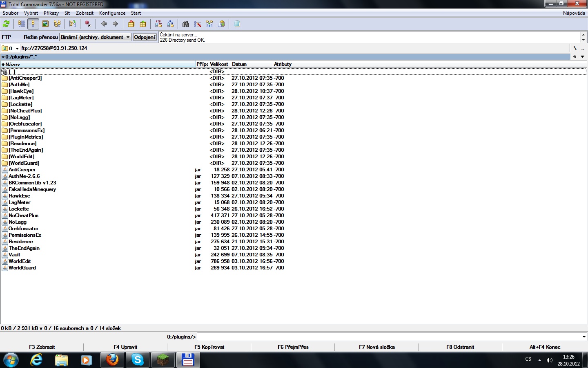Viewport: 588px width, 368px height.
Task: Open the multi-rename tool icon
Action: coord(198,24)
